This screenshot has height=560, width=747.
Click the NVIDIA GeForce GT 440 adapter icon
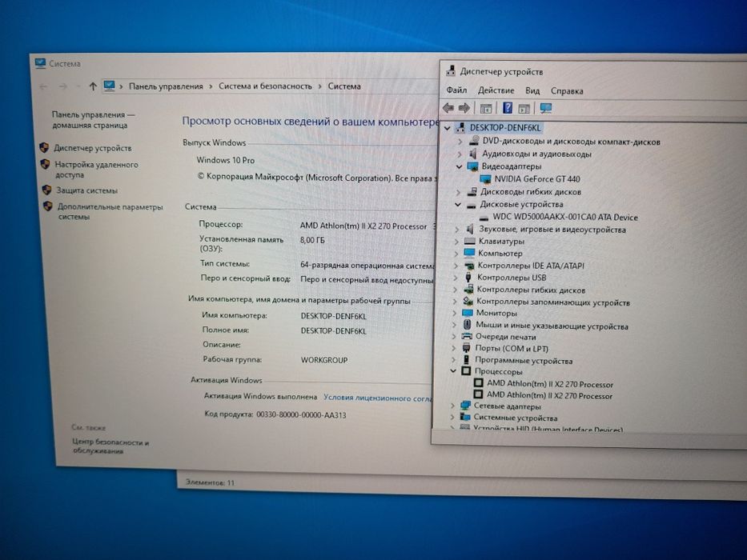click(x=485, y=179)
